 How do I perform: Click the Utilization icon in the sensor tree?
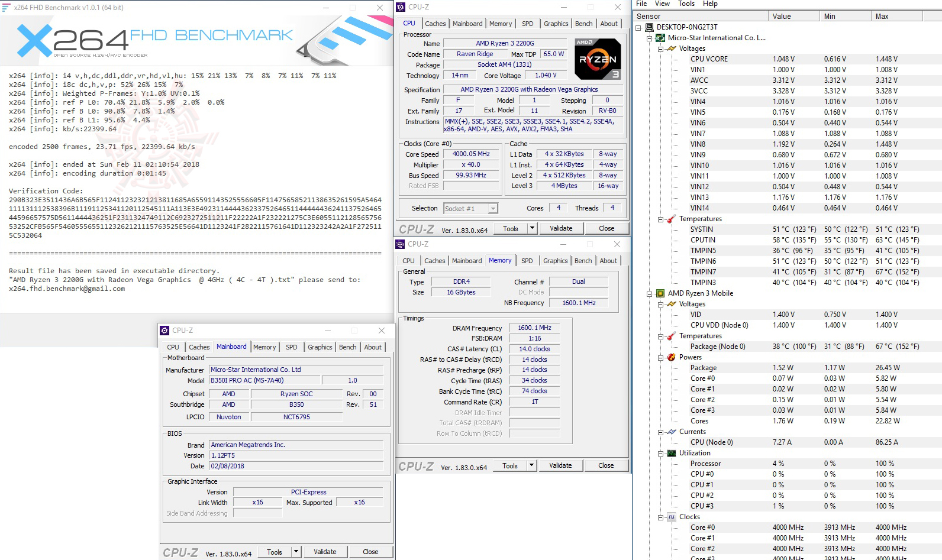tap(672, 453)
